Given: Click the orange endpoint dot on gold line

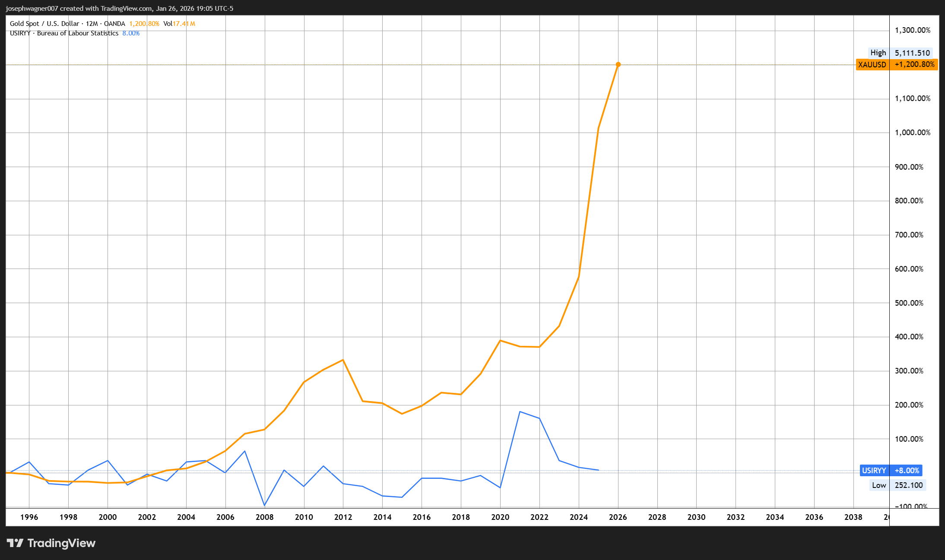Looking at the screenshot, I should coord(618,64).
